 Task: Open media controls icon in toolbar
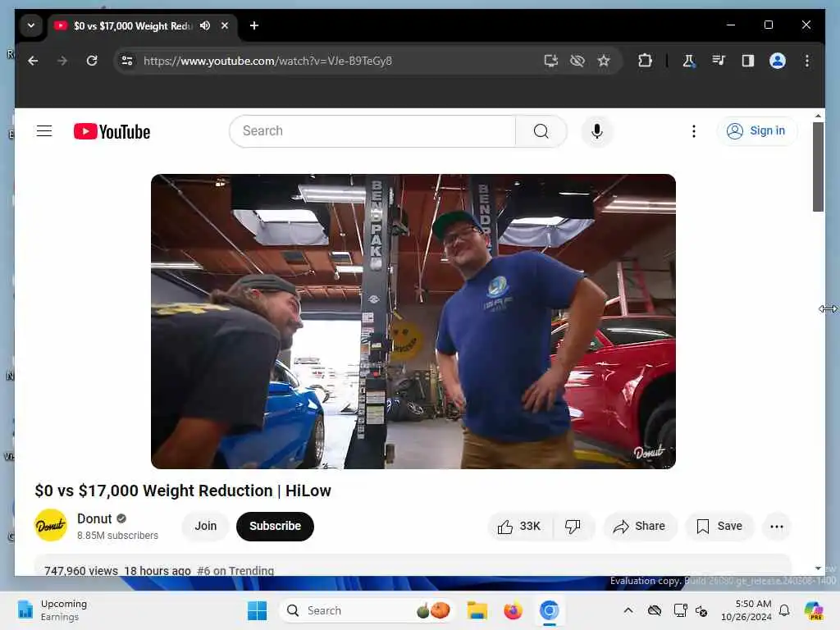719,61
